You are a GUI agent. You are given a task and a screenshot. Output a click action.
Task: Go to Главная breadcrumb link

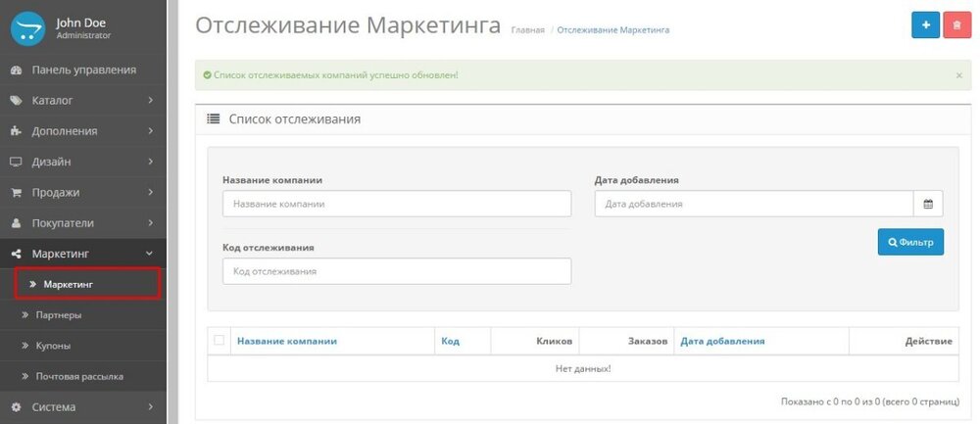(x=527, y=30)
